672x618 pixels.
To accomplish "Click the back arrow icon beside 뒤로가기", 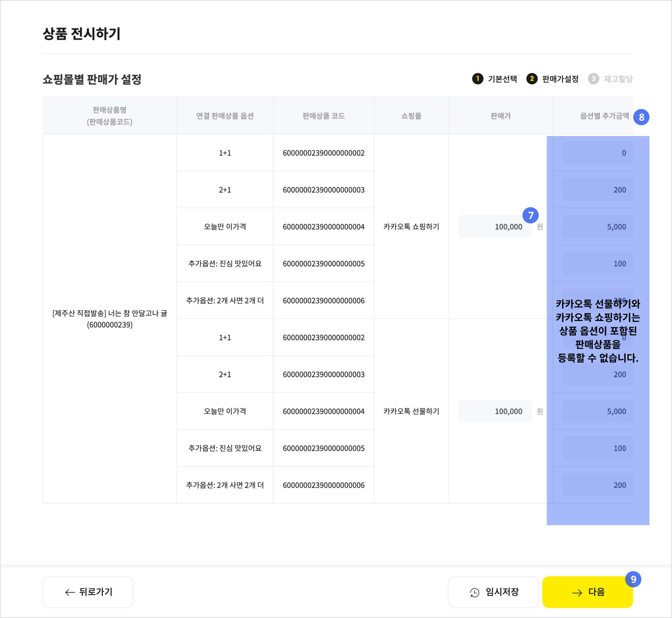I will click(70, 592).
